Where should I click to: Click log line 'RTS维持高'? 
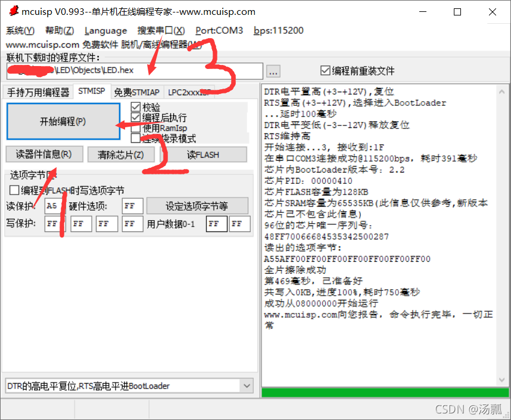tap(288, 136)
